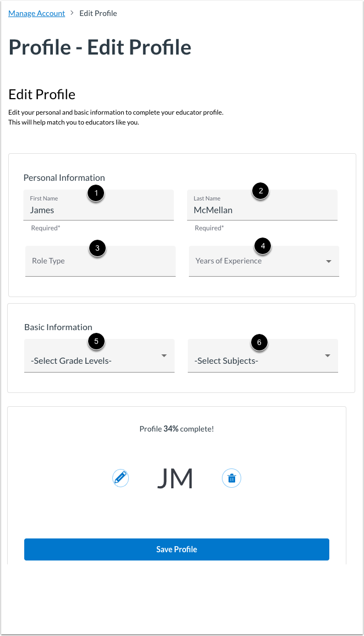The image size is (364, 636).
Task: Open the edit avatar pencil icon
Action: coord(121,478)
